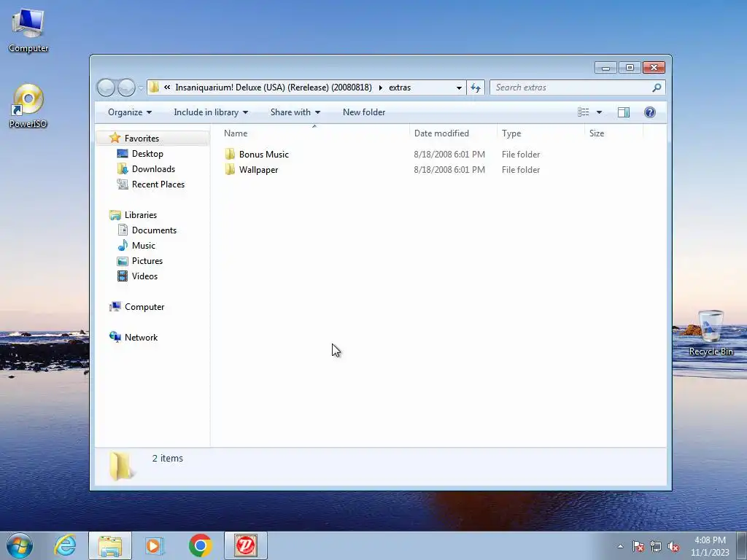Show hidden tray icons arrow

tap(620, 546)
